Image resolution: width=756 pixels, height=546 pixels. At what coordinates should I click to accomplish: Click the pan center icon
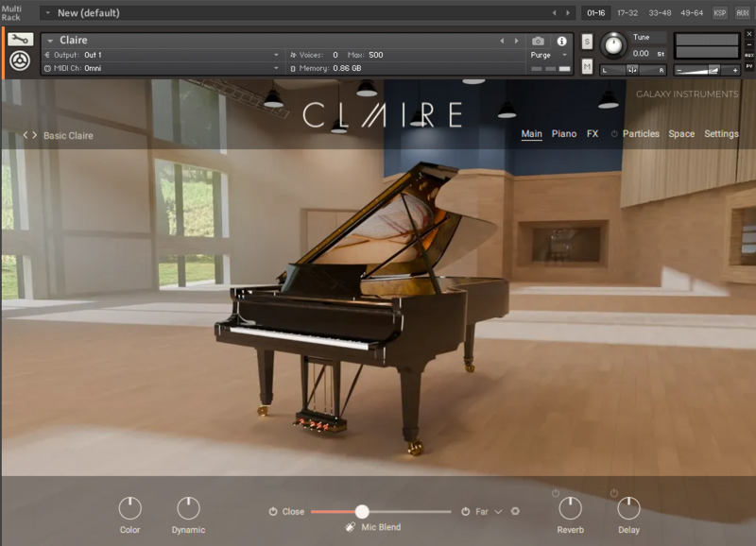click(632, 70)
